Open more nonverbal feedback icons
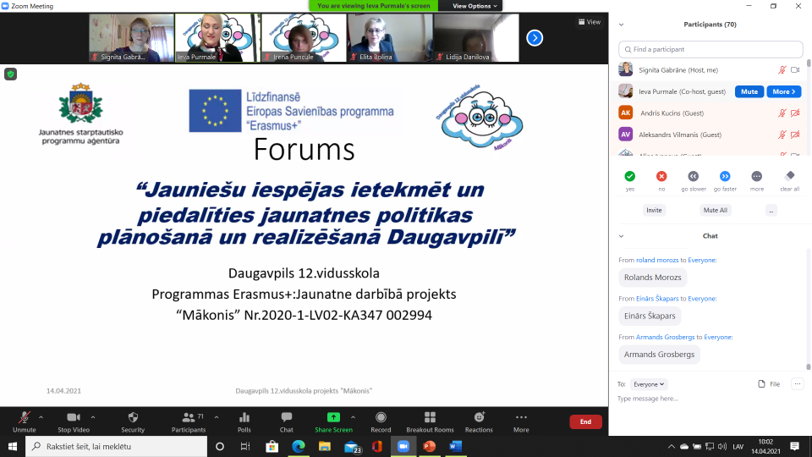The width and height of the screenshot is (812, 457). (757, 177)
